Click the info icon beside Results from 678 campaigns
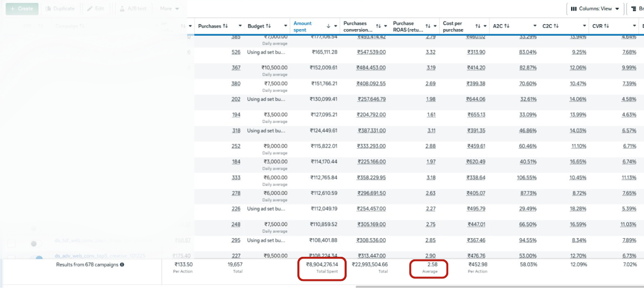Screen dimensions: 644x288 [x=122, y=264]
